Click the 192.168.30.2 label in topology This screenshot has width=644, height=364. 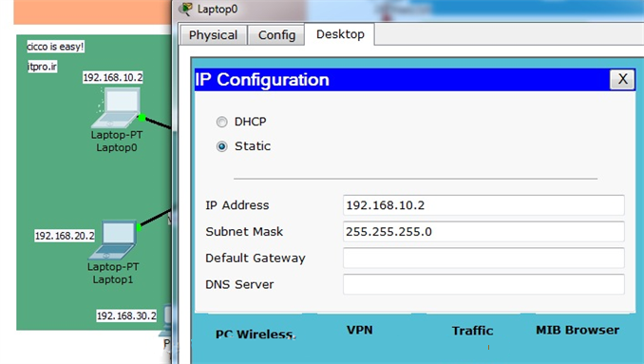(126, 316)
